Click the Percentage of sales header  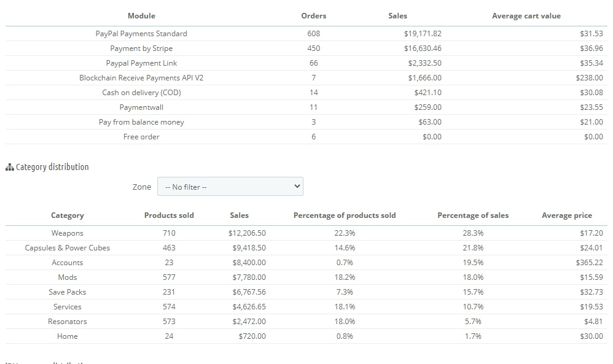pos(473,215)
